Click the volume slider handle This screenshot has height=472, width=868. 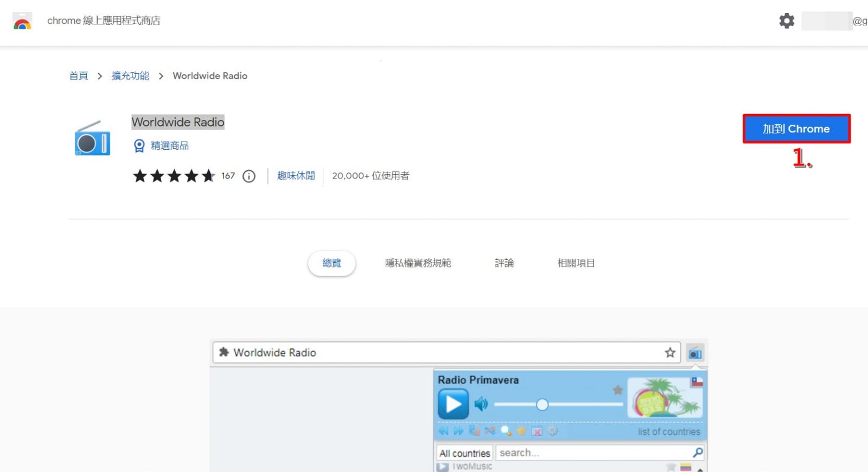542,405
